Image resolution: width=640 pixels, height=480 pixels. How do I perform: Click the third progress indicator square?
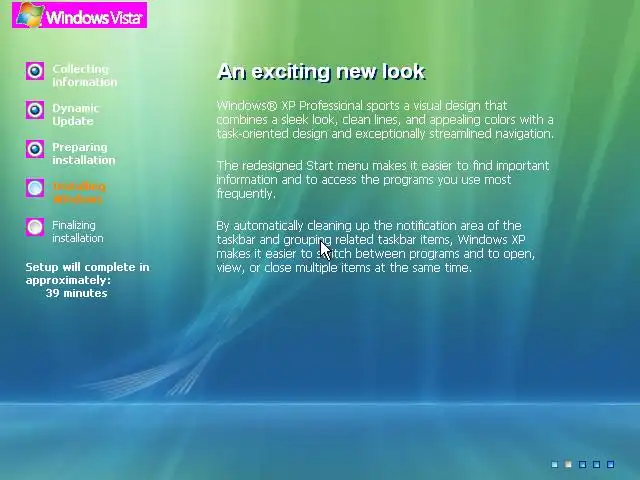(x=582, y=464)
